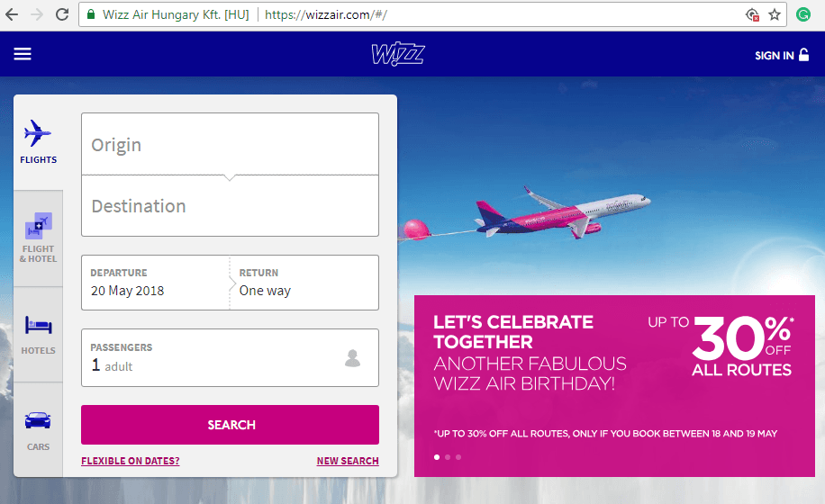Click the pink Search button
Image resolution: width=825 pixels, height=504 pixels.
click(230, 425)
